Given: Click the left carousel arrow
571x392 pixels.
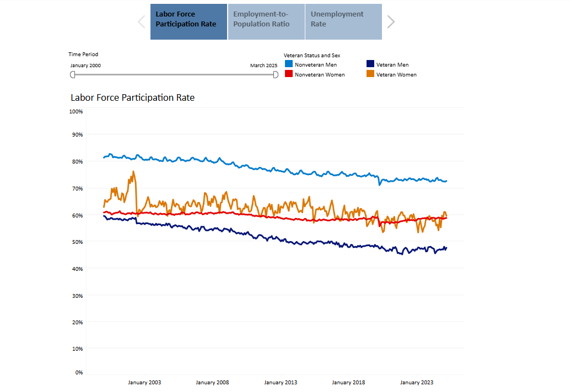Looking at the screenshot, I should click(x=142, y=22).
